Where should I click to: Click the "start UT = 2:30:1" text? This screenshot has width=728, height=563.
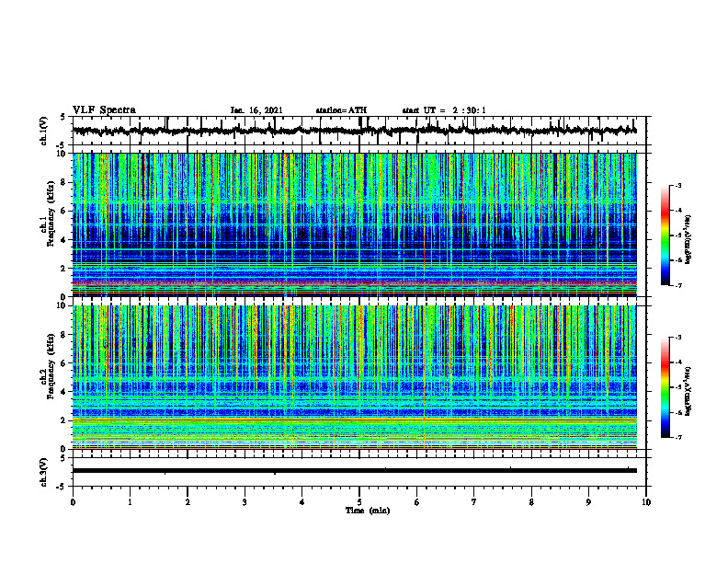coord(444,110)
